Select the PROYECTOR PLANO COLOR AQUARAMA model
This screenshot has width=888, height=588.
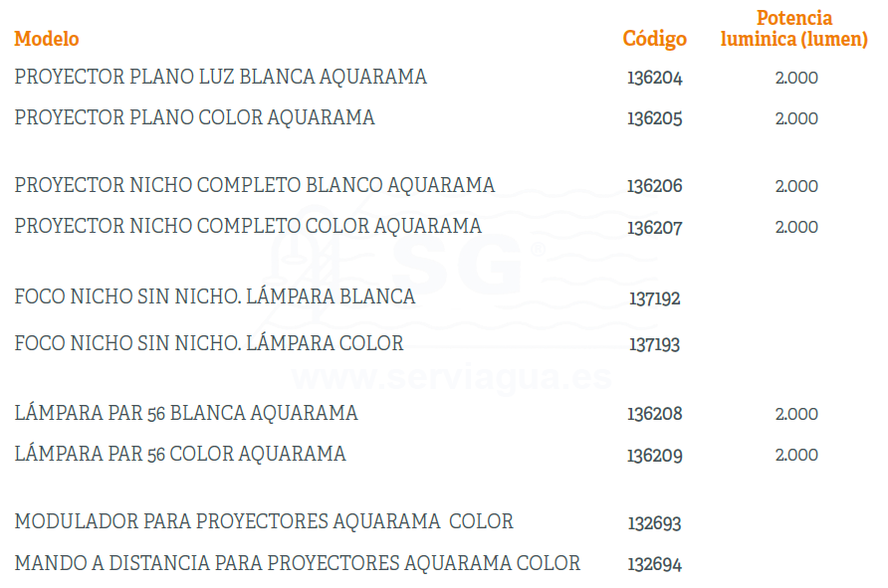coord(194,117)
